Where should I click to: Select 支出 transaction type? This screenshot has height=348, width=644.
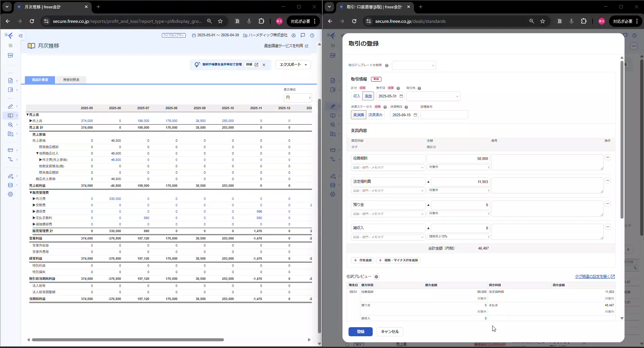point(368,96)
